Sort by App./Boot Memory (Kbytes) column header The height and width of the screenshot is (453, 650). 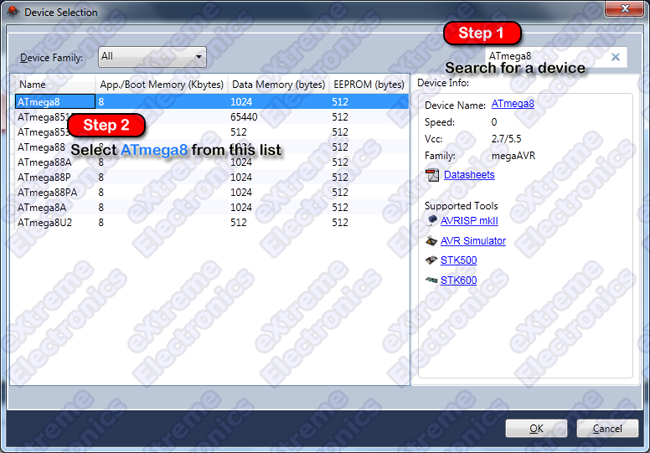click(162, 85)
